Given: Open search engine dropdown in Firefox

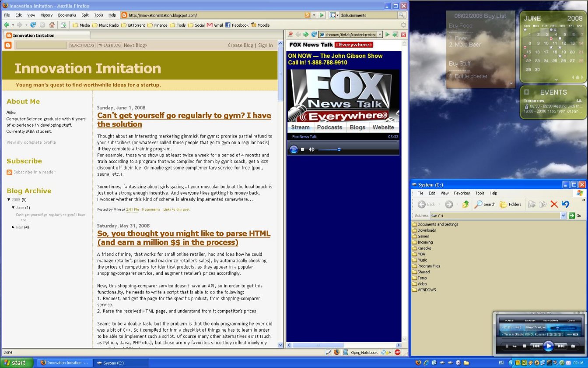Looking at the screenshot, I should [335, 15].
